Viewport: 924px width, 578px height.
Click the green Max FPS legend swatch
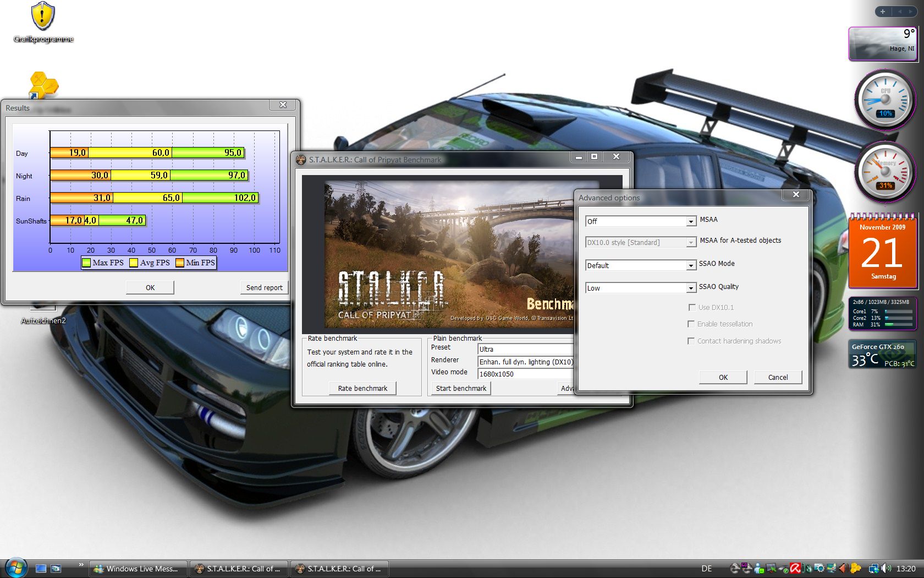coord(86,263)
